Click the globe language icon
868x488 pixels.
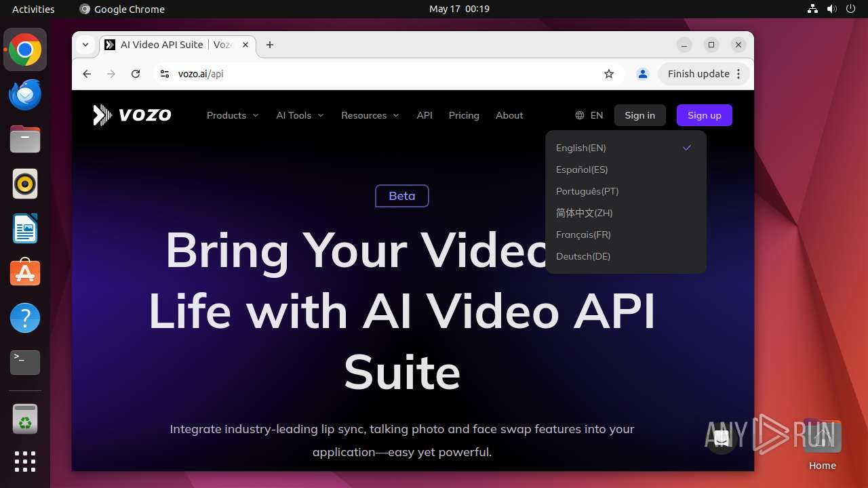coord(580,115)
